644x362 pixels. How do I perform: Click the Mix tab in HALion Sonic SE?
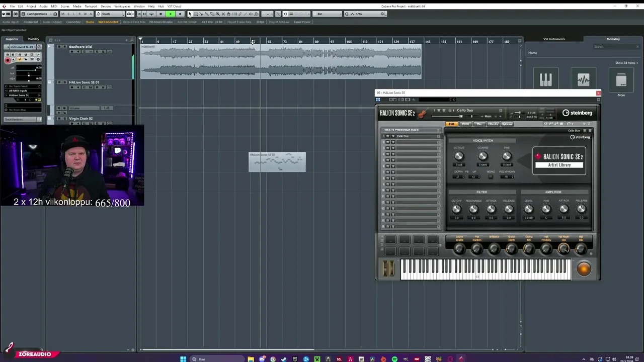[x=479, y=124]
